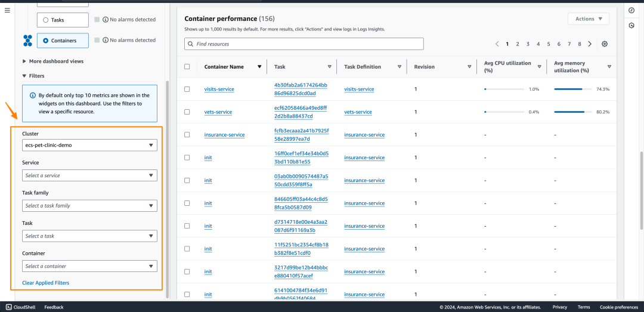Click the previous page arrow in pagination
Screen dimensions: 644x312
(x=497, y=44)
